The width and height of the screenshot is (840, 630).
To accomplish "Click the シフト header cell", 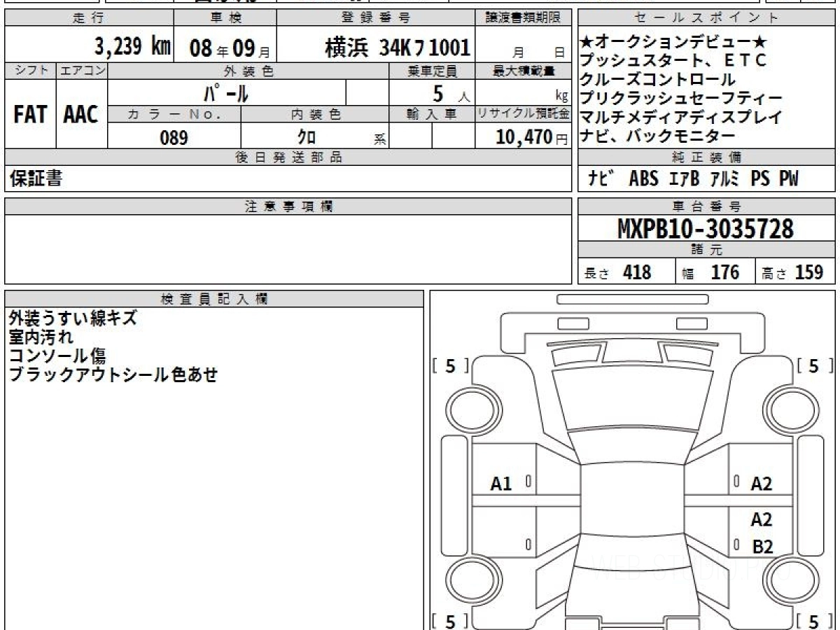I will [30, 71].
